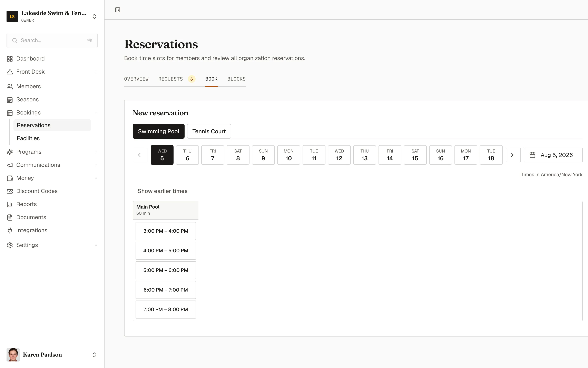Open the organization switcher chevrons
The height and width of the screenshot is (368, 588).
[x=94, y=16]
